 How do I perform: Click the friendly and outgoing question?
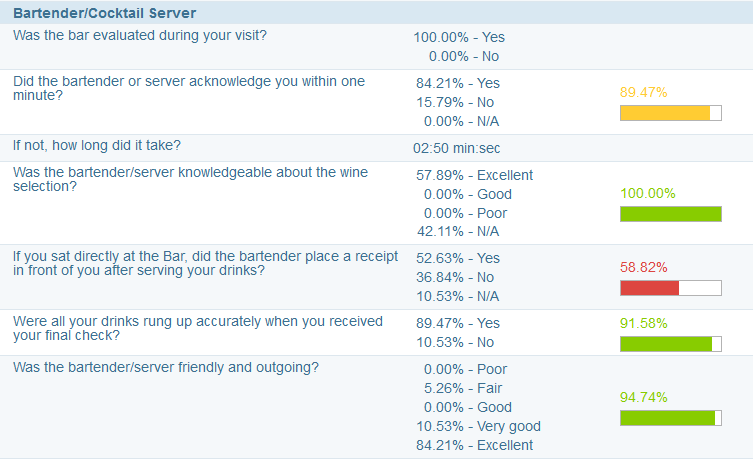pos(166,367)
